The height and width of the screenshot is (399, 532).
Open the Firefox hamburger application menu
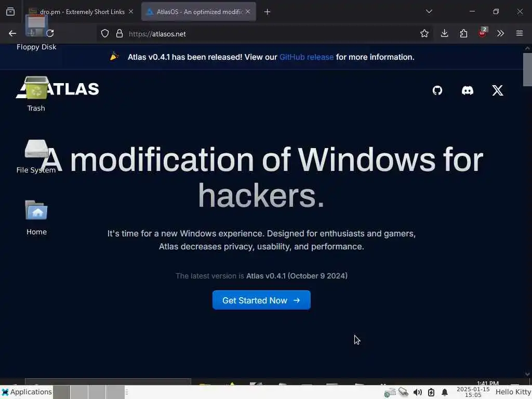click(x=520, y=33)
